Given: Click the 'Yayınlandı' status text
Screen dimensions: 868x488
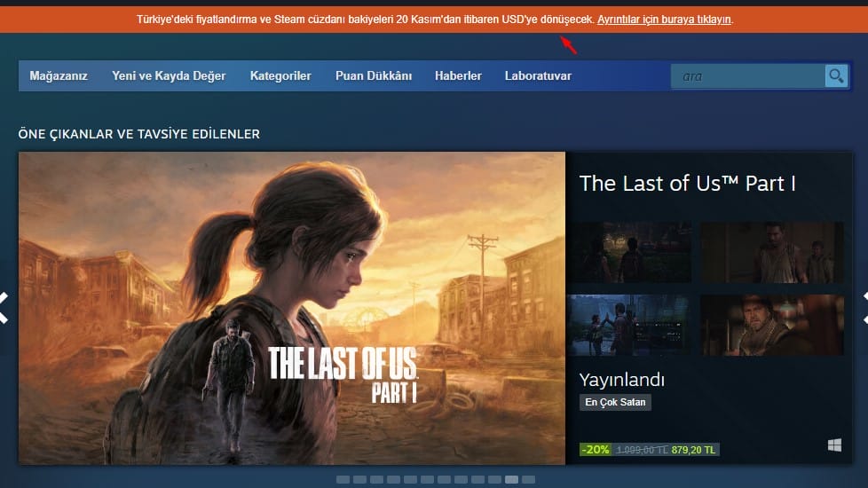Looking at the screenshot, I should pyautogui.click(x=621, y=380).
